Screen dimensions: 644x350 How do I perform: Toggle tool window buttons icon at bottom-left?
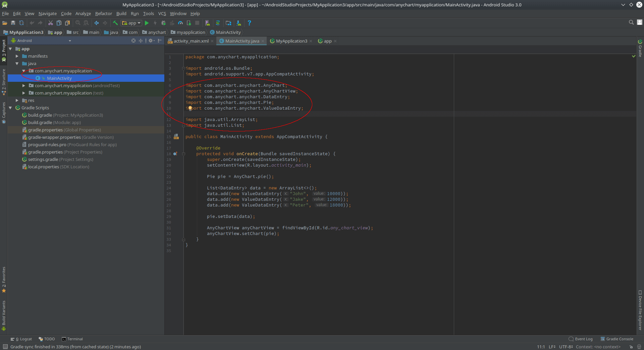tap(5, 347)
